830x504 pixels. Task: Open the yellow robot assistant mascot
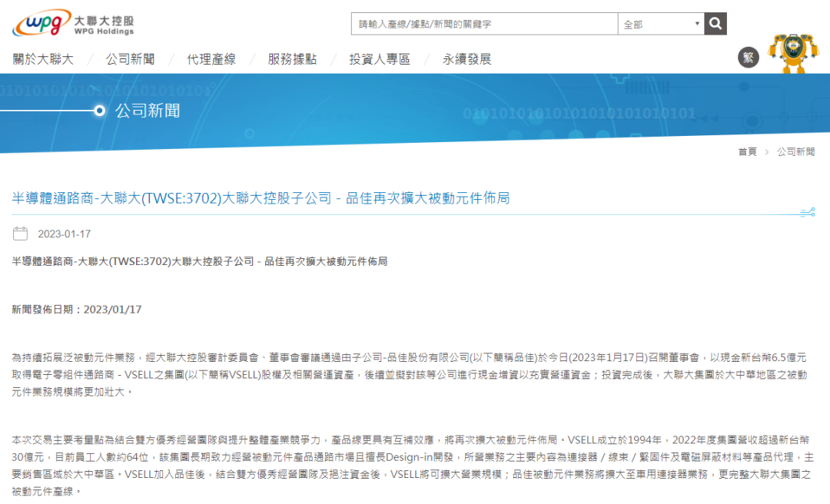click(793, 53)
